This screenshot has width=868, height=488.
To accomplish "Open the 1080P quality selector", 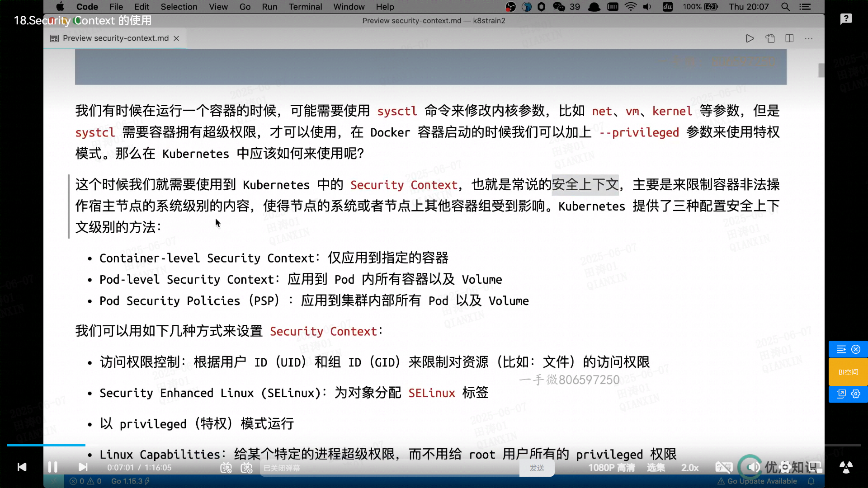I will [611, 468].
